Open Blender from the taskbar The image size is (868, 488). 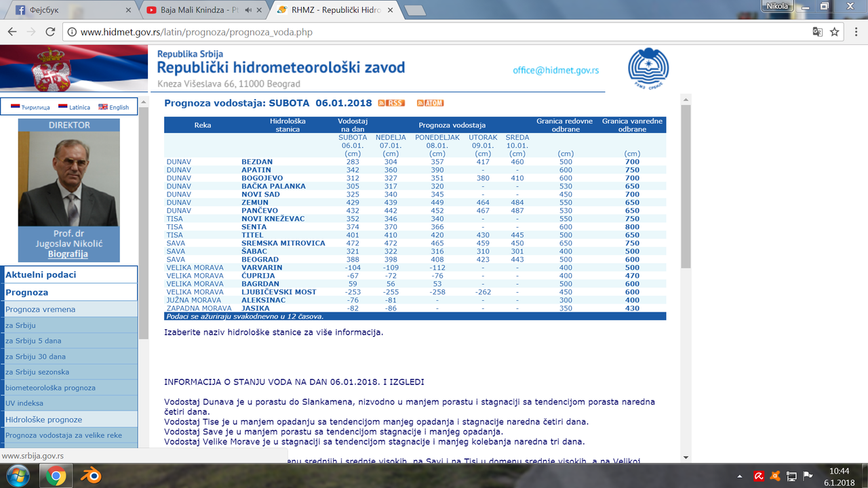[90, 476]
